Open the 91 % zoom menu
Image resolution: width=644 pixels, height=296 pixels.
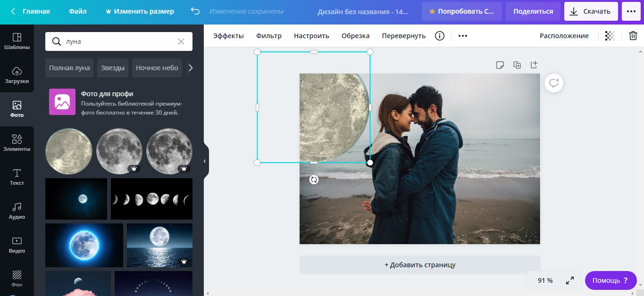(545, 280)
